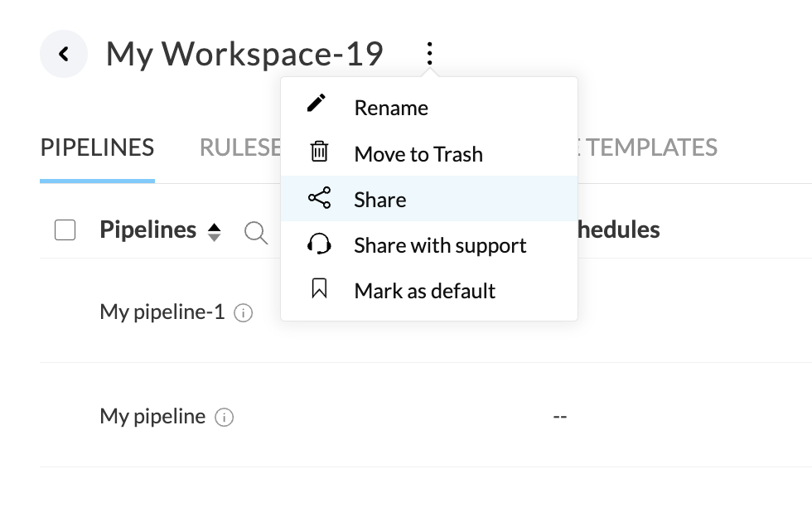Choose Mark as default option
The width and height of the screenshot is (812, 522).
tap(425, 291)
